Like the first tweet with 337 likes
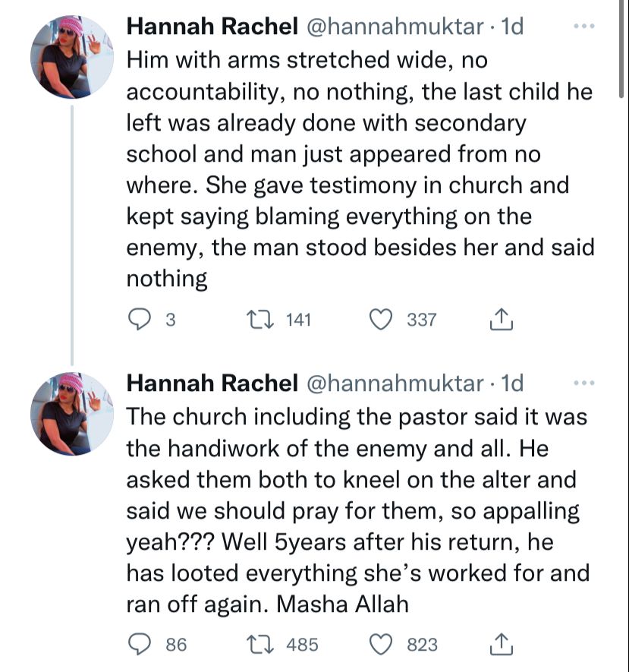The height and width of the screenshot is (672, 629). [x=379, y=320]
